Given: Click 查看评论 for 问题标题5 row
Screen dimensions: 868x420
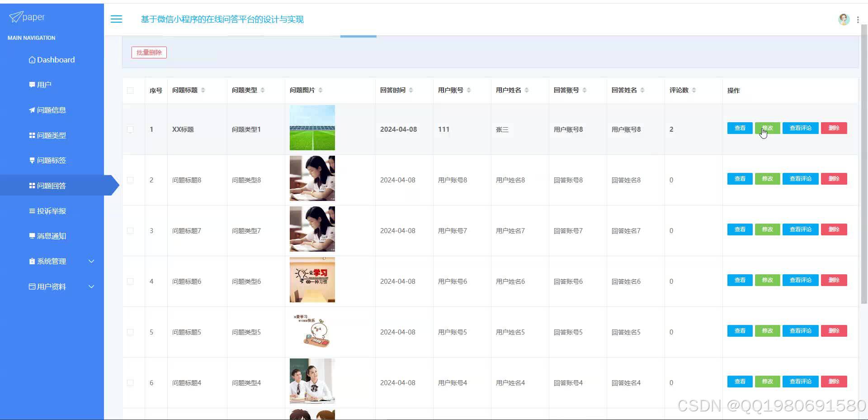Looking at the screenshot, I should [800, 331].
